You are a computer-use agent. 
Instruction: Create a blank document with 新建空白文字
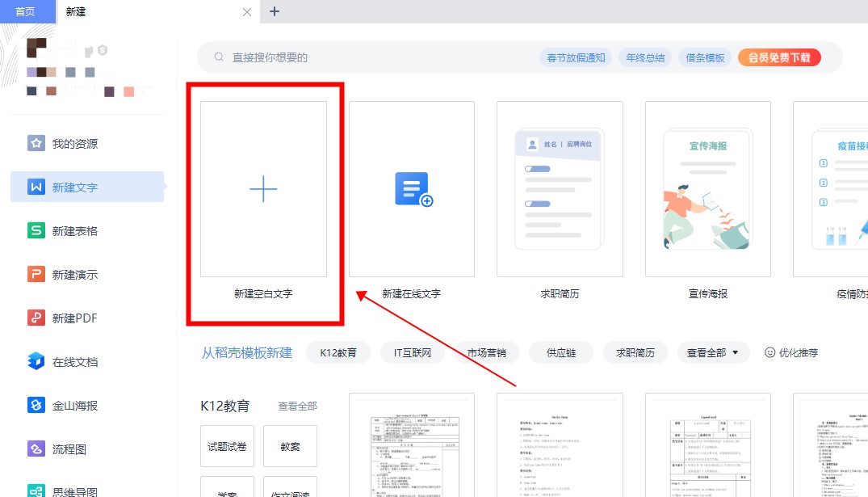coord(263,189)
